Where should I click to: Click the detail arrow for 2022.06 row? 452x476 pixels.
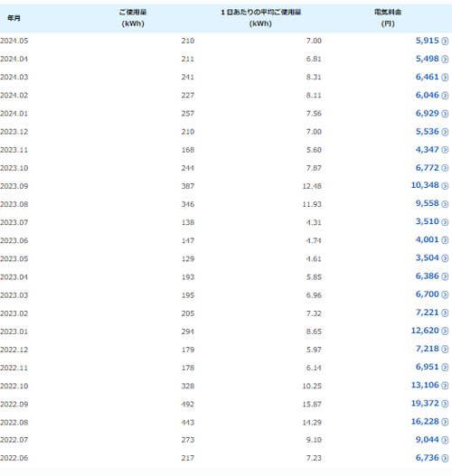(x=445, y=458)
